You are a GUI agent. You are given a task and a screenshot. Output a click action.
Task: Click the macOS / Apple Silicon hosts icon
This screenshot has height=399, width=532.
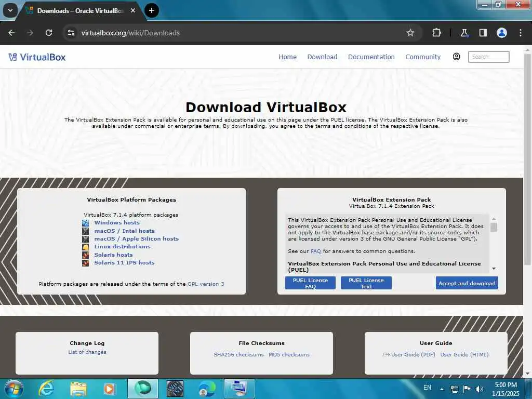pyautogui.click(x=86, y=239)
